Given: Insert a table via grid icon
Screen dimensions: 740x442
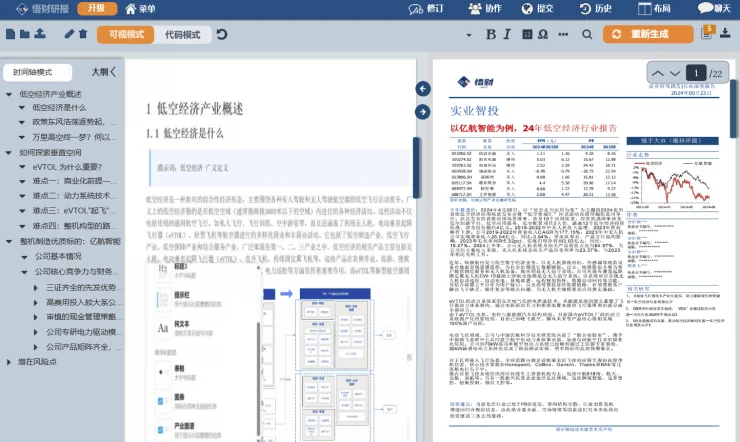Looking at the screenshot, I should click(x=527, y=34).
